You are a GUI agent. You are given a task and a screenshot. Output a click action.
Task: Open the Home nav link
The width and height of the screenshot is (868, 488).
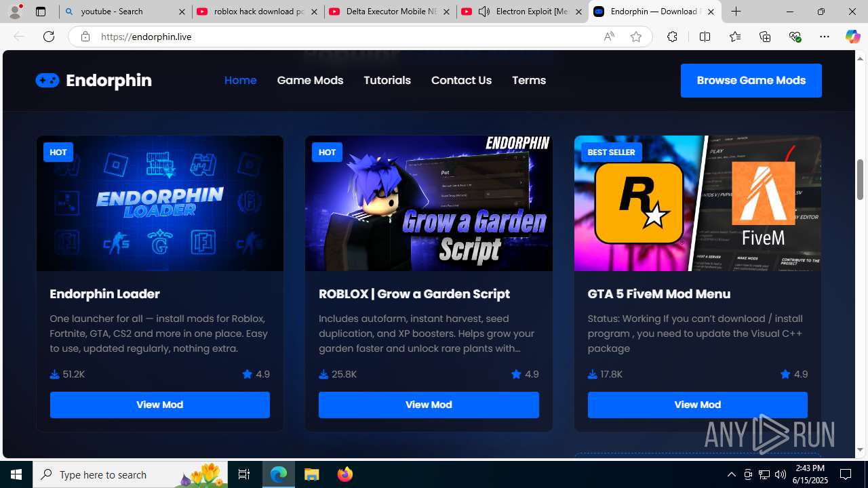tap(240, 80)
